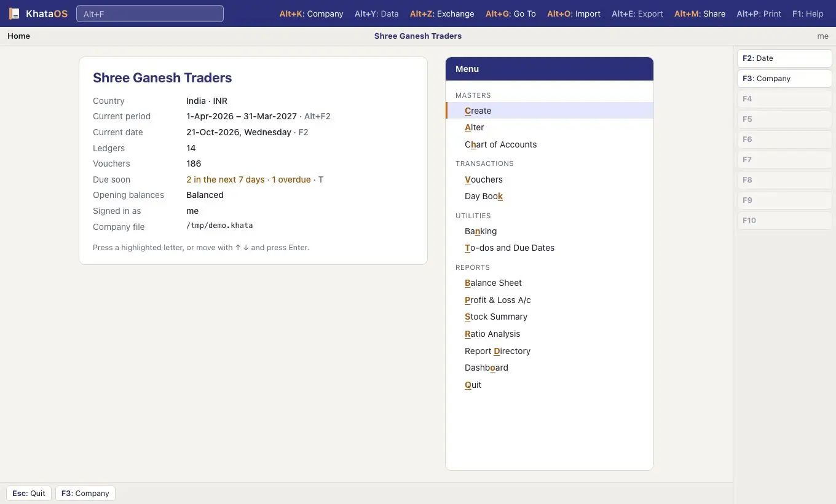Viewport: 836px width, 504px height.
Task: Open Banking utilities
Action: pyautogui.click(x=550, y=231)
